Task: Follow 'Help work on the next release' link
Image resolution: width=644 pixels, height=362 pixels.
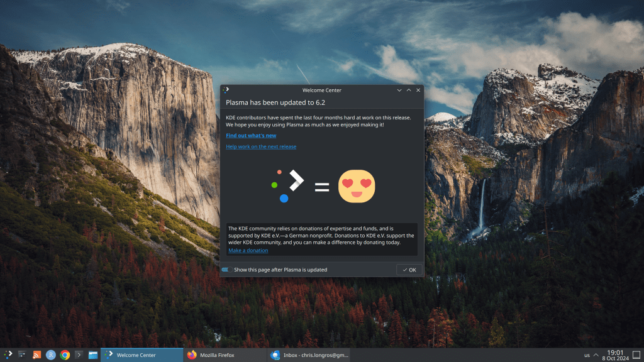Action: click(261, 146)
